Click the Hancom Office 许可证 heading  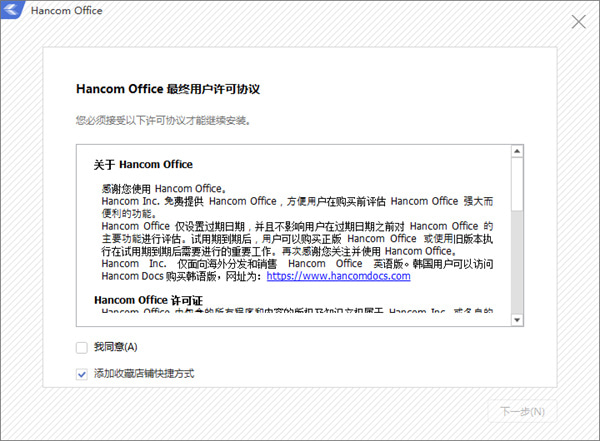[x=148, y=300]
